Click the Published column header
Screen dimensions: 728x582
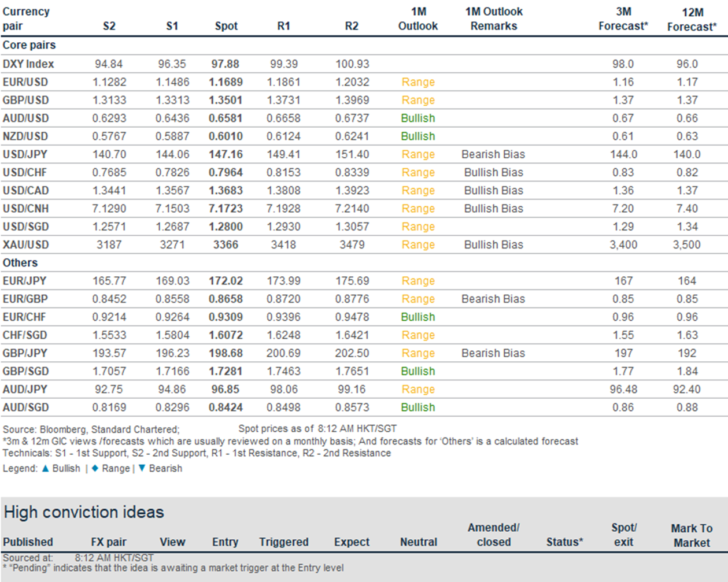28,542
